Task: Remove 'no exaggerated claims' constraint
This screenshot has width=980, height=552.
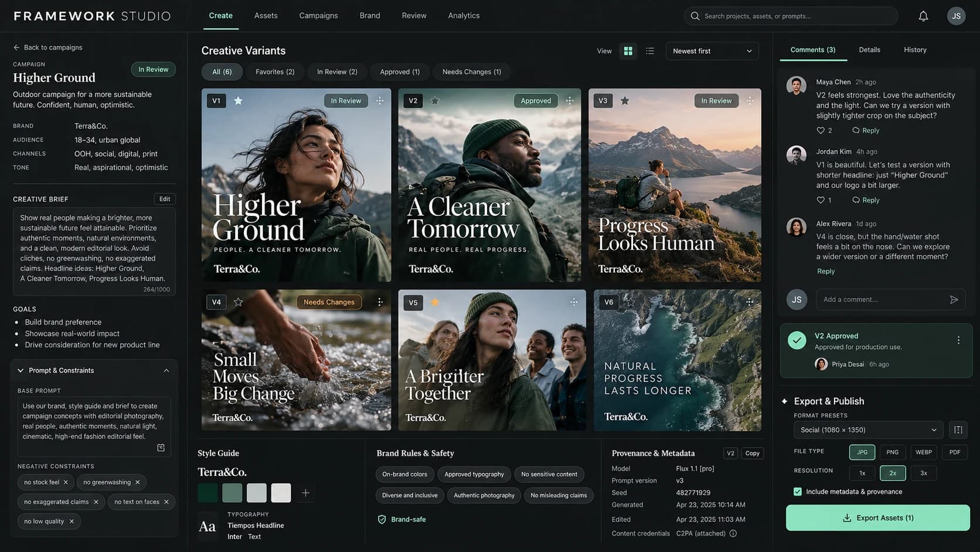Action: click(96, 502)
